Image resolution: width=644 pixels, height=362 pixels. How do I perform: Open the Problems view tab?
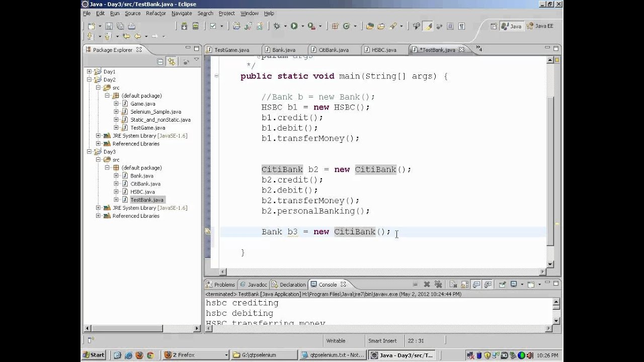(x=221, y=285)
